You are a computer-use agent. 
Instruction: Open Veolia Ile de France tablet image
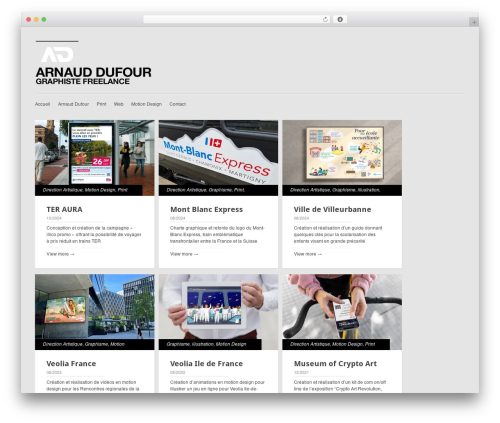(x=218, y=312)
